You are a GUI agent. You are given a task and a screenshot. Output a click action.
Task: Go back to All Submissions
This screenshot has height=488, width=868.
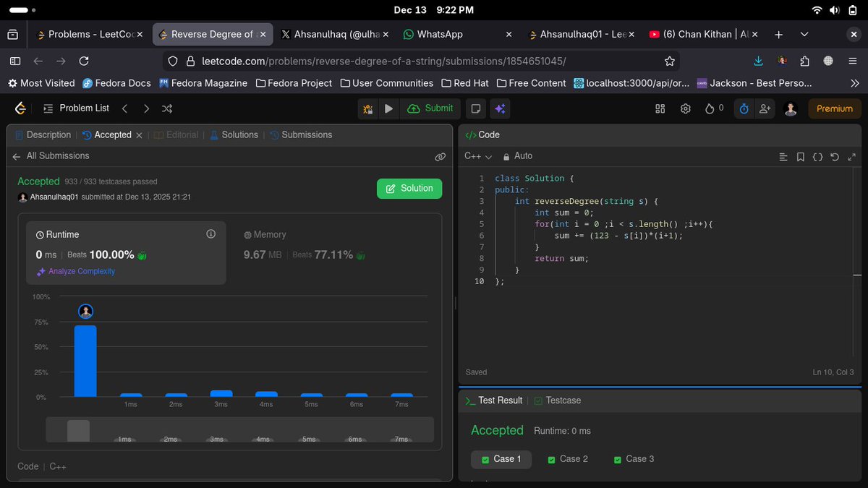51,156
